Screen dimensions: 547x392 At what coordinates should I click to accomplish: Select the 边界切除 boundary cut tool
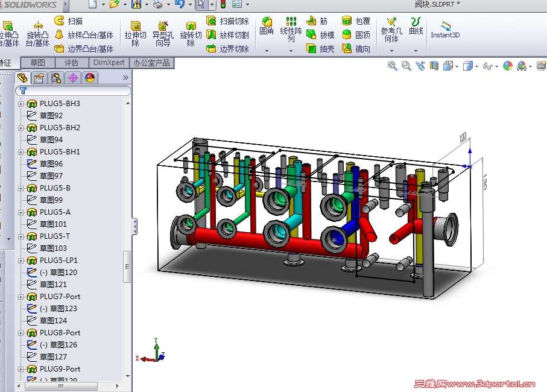227,48
